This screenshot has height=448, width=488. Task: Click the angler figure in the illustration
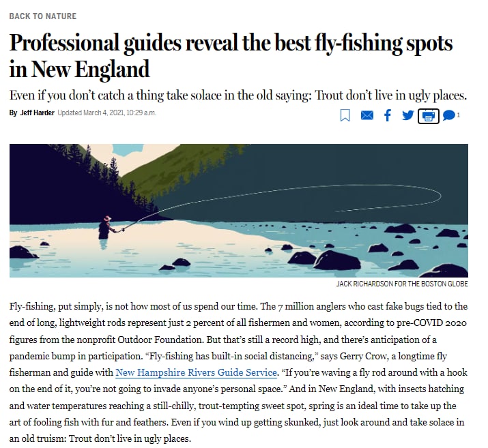(x=106, y=228)
